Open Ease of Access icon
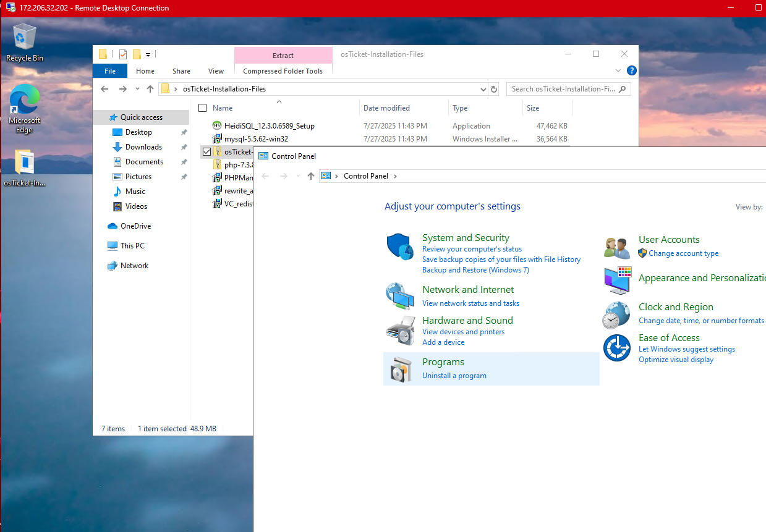The image size is (766, 532). point(616,348)
